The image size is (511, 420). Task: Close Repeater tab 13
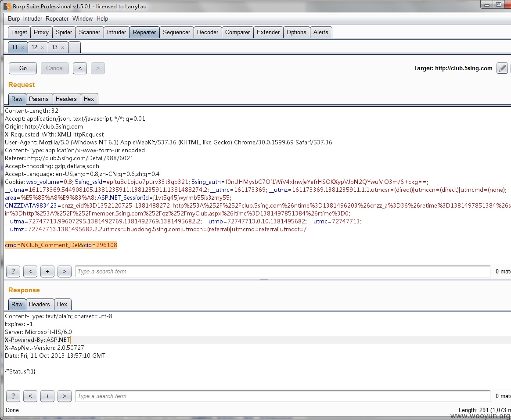(63, 47)
